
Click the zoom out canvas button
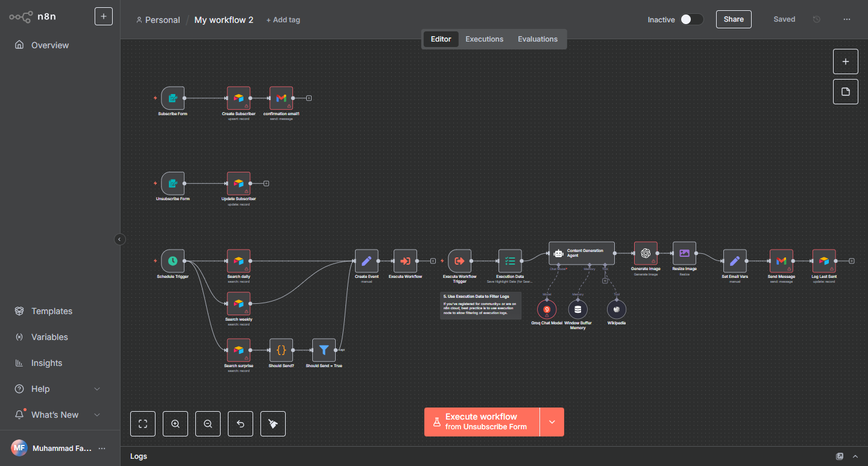(208, 424)
